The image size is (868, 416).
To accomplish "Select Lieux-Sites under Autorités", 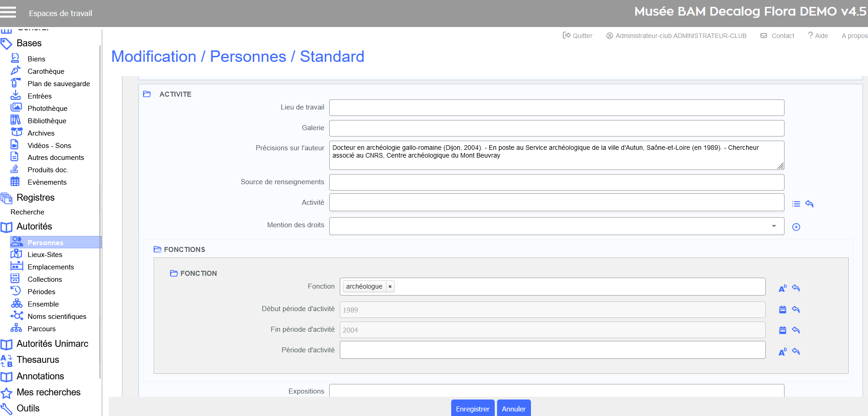I will (x=44, y=255).
